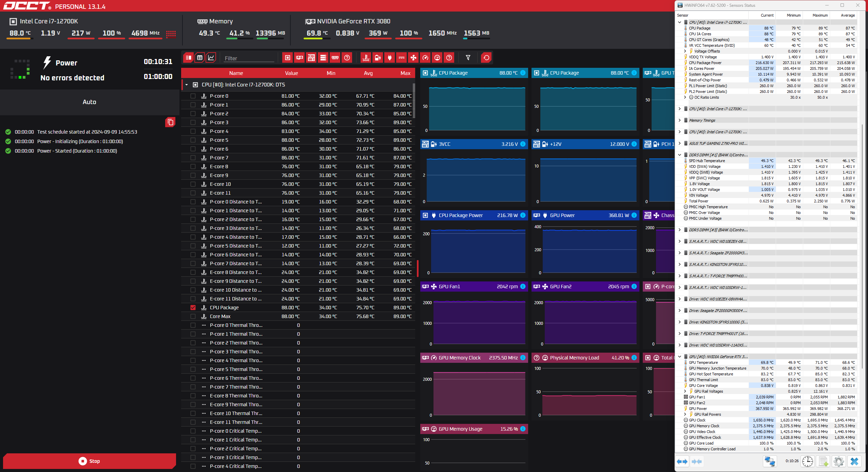868x472 pixels.
Task: Check the E-core 8 temperature checkbox
Action: coord(193,166)
